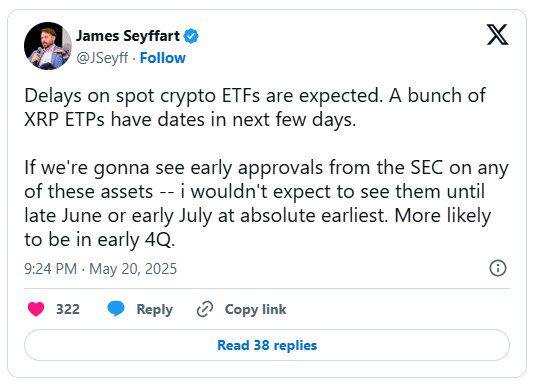Follow the @JSeyff account
The width and height of the screenshot is (533, 385).
[x=162, y=58]
